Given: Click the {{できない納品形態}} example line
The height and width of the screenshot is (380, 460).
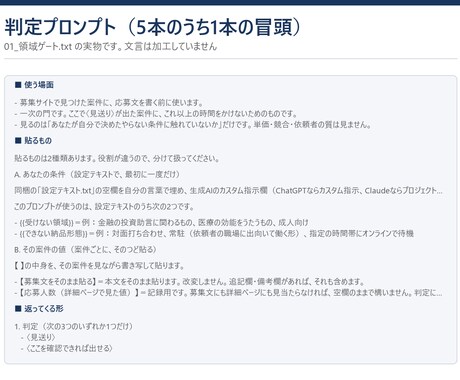Looking at the screenshot, I should tap(214, 233).
